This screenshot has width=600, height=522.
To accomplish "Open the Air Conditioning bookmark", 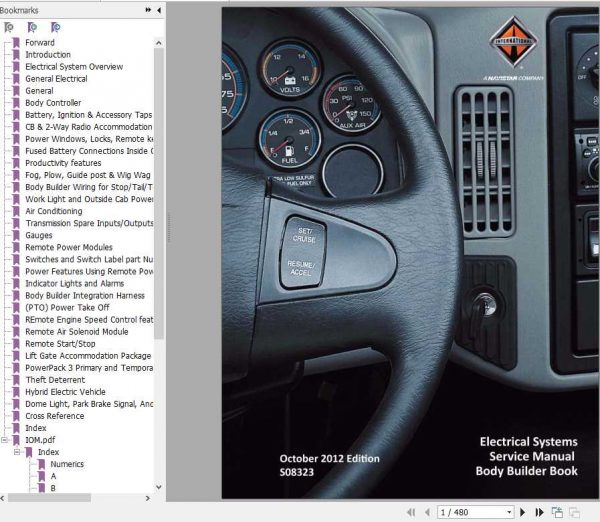I will pos(54,211).
